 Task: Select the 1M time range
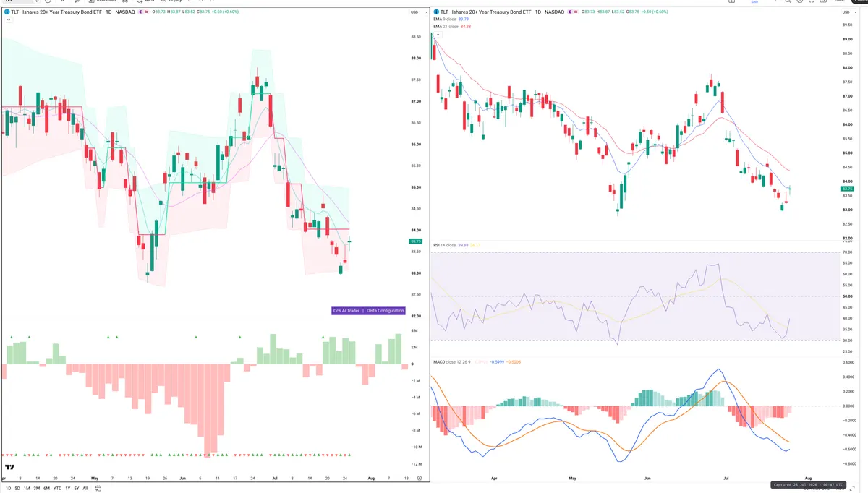pyautogui.click(x=27, y=489)
